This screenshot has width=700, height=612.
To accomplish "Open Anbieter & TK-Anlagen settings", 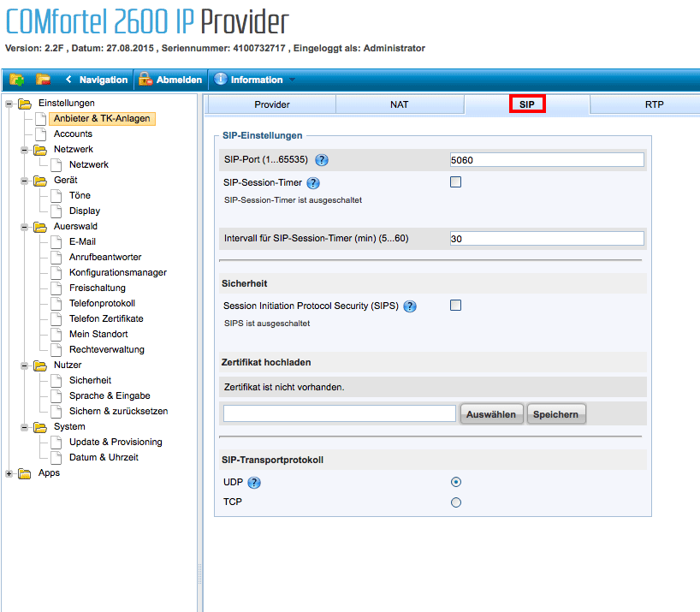I will pyautogui.click(x=102, y=118).
